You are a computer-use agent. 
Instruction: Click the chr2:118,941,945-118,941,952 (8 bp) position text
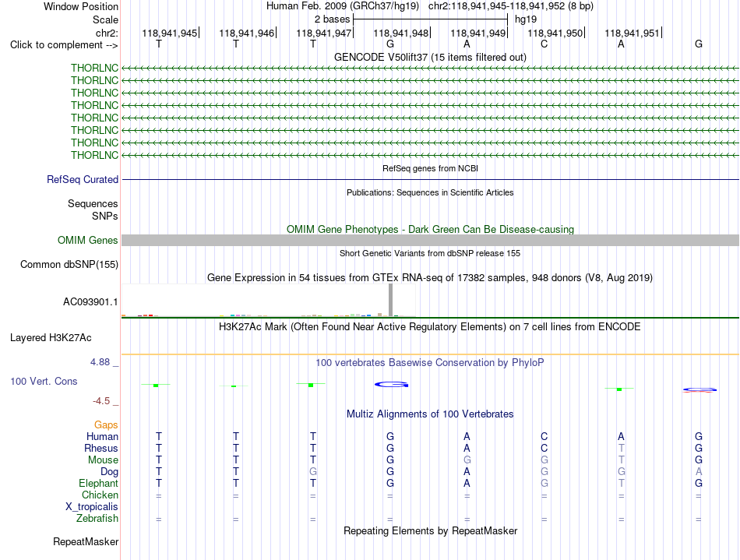point(511,6)
